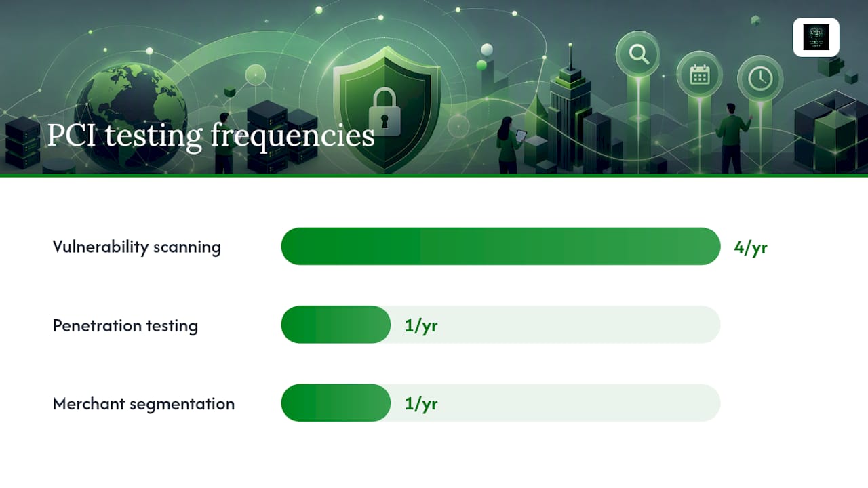
Task: Click the woman holding a tablet
Action: click(509, 144)
